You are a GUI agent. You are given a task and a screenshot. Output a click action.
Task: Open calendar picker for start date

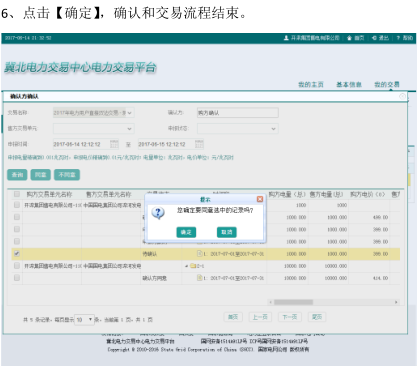[114, 144]
